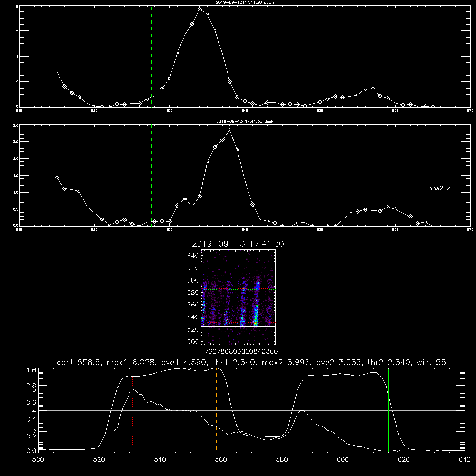Click the "ave1 4.890" value in the stats line
476x476 pixels.
(183, 362)
